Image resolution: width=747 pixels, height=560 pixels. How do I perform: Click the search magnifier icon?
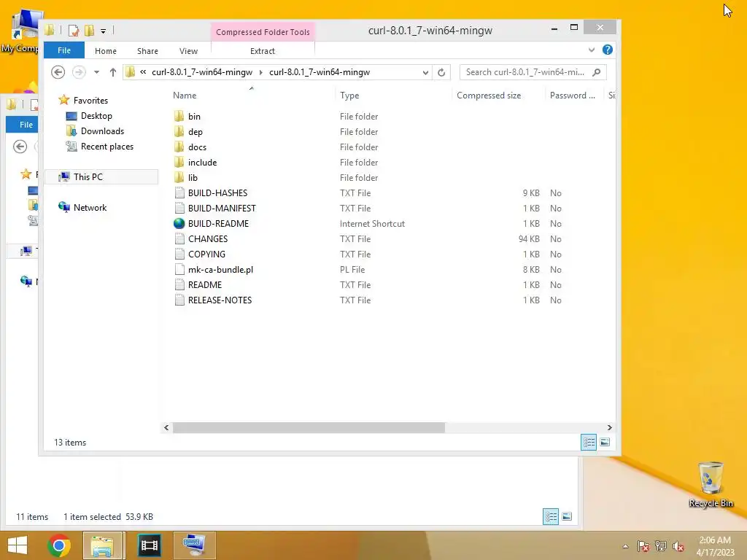597,72
